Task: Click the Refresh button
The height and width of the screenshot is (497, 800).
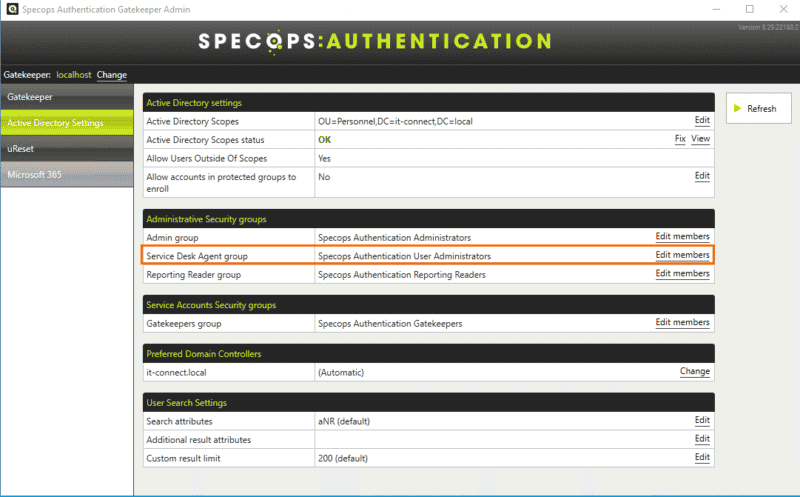Action: click(x=759, y=108)
